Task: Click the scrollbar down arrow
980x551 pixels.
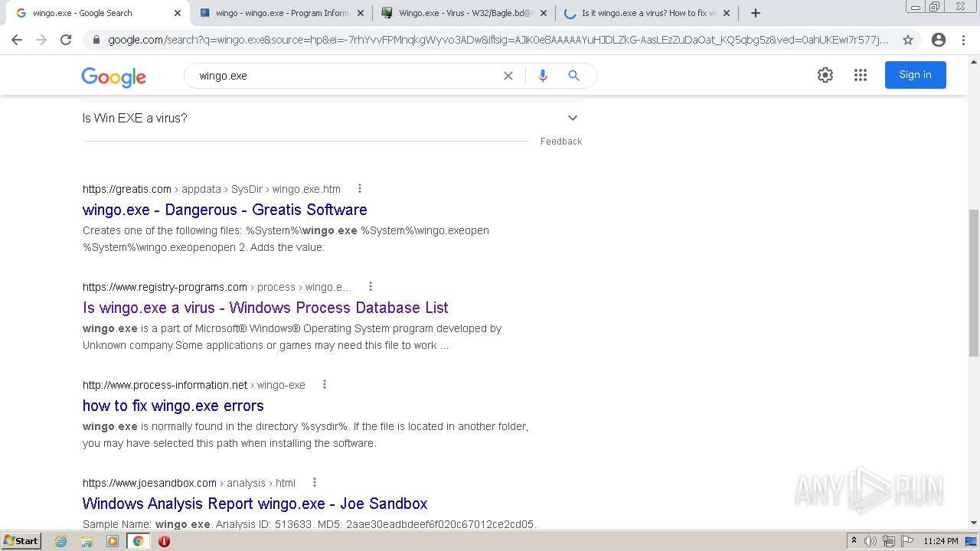Action: (974, 523)
